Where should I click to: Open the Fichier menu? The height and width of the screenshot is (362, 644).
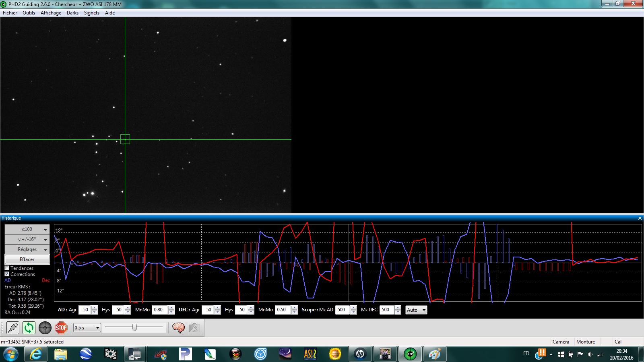click(x=10, y=13)
